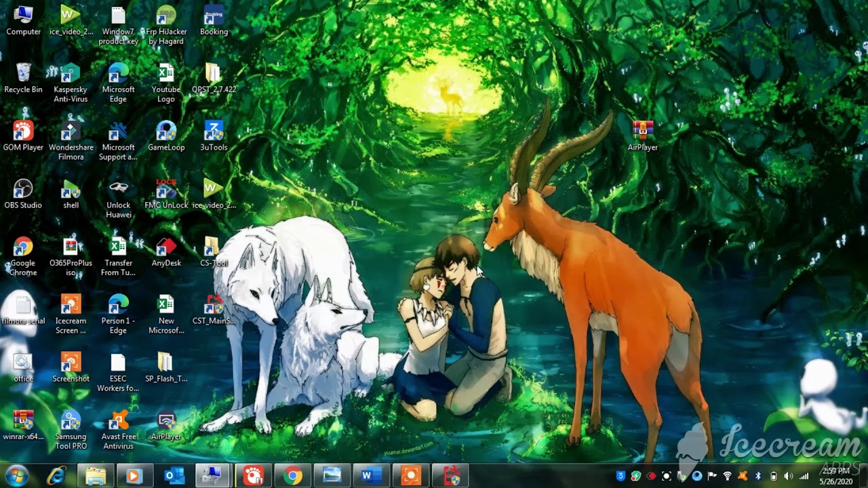Open the Windows Start menu
868x488 pixels.
tap(17, 476)
